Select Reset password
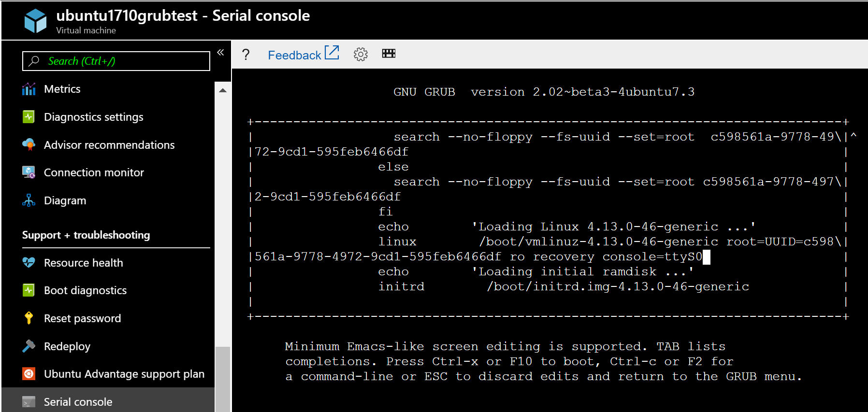 point(82,318)
